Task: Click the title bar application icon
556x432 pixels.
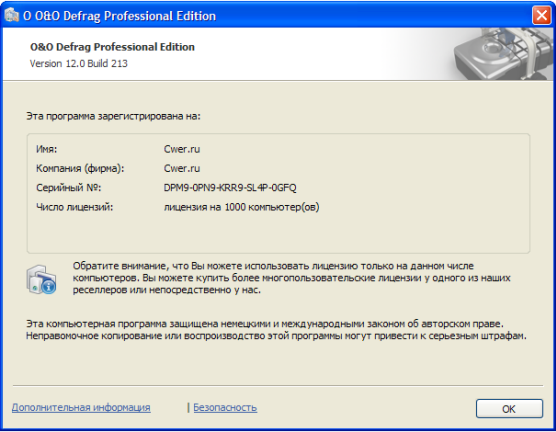Action: [12, 15]
